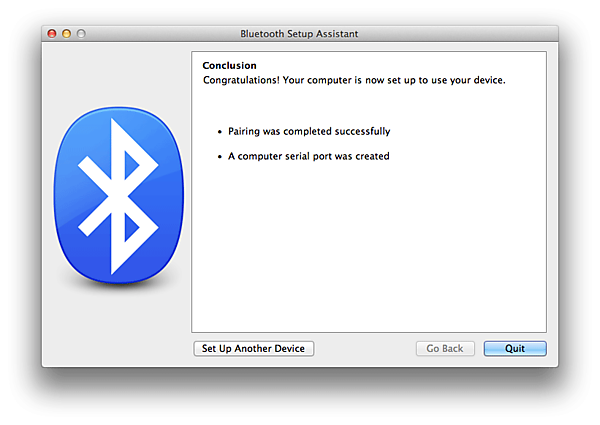Click the dimmed Go Back button

444,349
